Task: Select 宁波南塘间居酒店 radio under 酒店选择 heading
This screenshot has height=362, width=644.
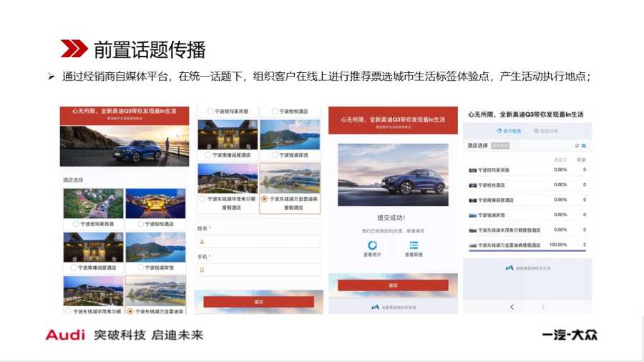Action: click(x=74, y=268)
